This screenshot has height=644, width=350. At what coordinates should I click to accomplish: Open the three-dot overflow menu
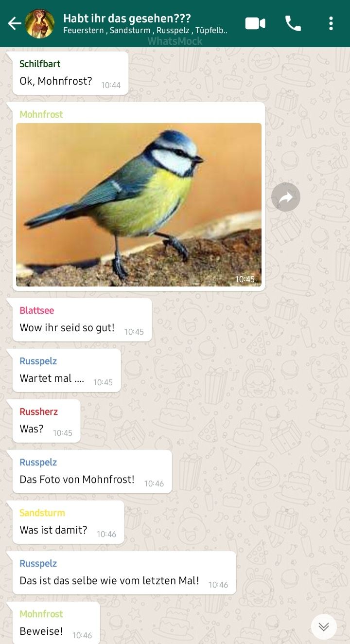[331, 23]
